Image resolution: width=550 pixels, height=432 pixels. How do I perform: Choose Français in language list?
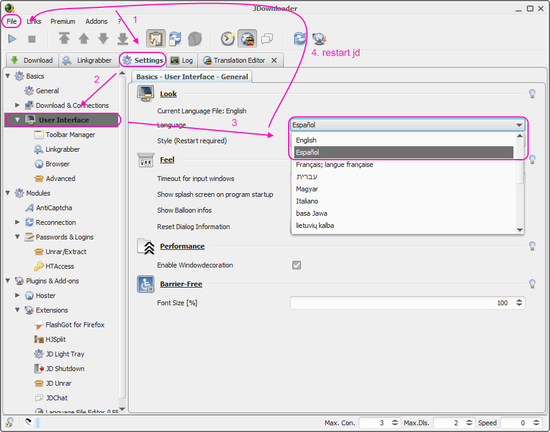(403, 165)
